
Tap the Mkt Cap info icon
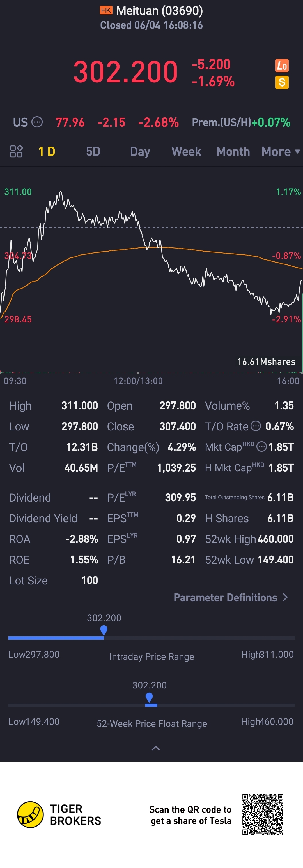click(261, 447)
